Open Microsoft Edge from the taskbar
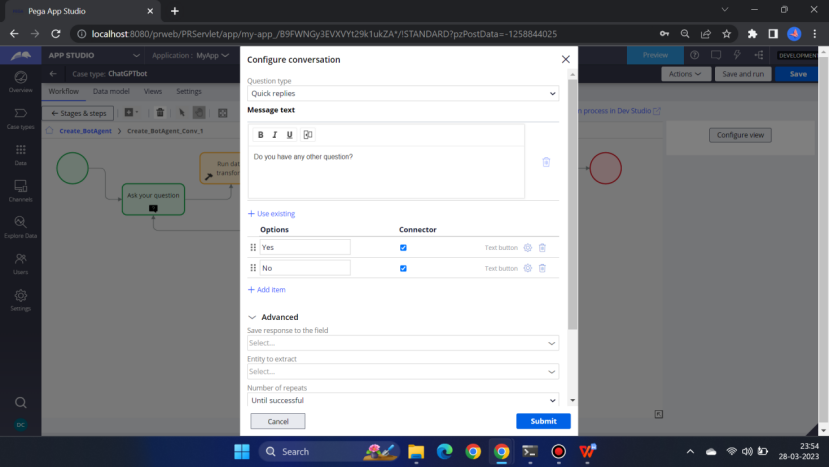Screen dimensions: 830x467 pos(445,452)
